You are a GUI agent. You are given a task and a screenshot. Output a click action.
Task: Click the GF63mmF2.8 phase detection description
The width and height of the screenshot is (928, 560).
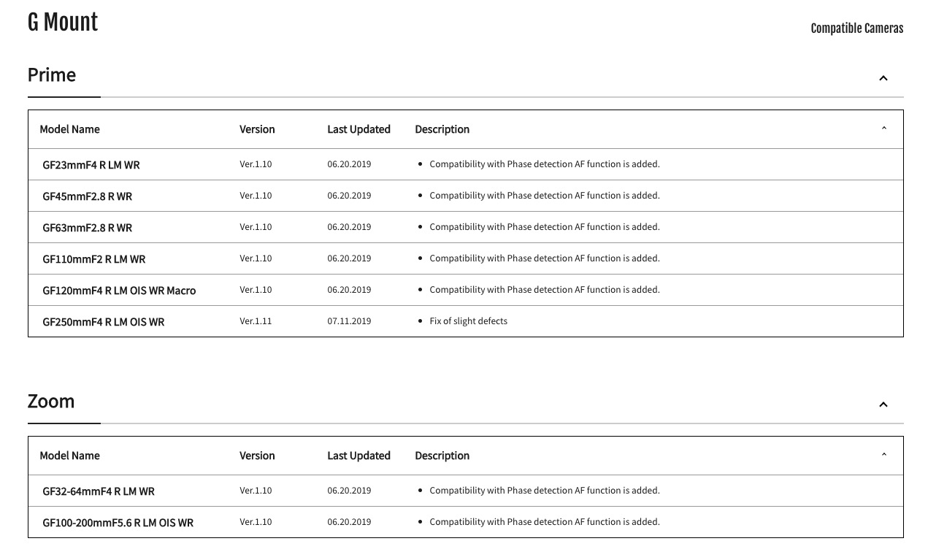545,227
